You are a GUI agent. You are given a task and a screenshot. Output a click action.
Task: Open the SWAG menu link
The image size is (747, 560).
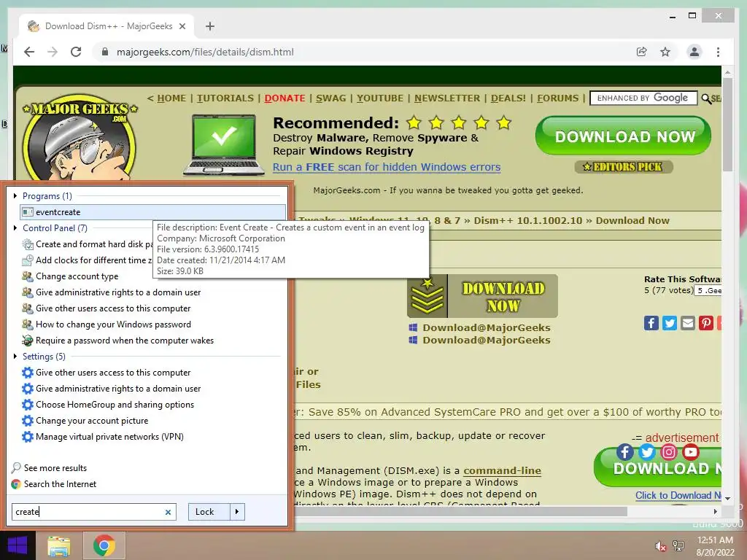point(330,98)
